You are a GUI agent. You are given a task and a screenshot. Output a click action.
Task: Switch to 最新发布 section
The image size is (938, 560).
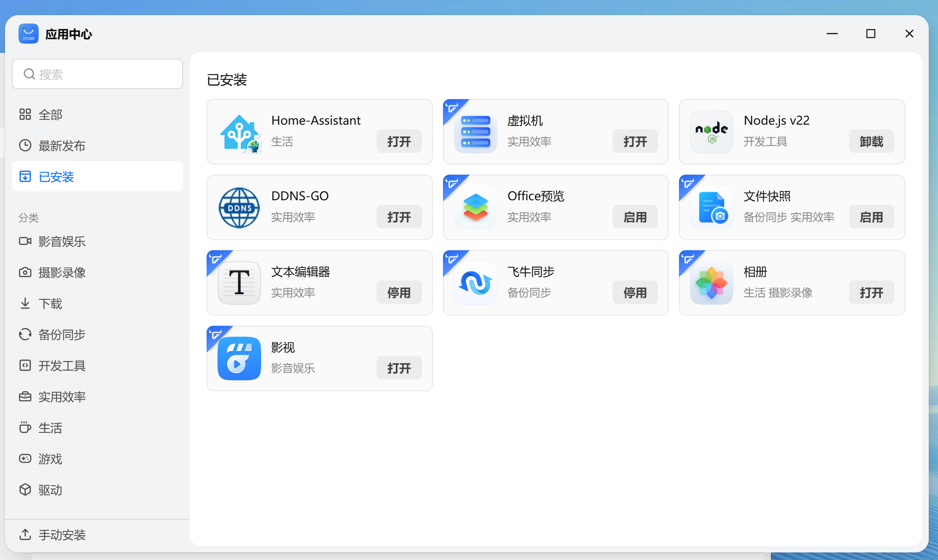coord(62,146)
